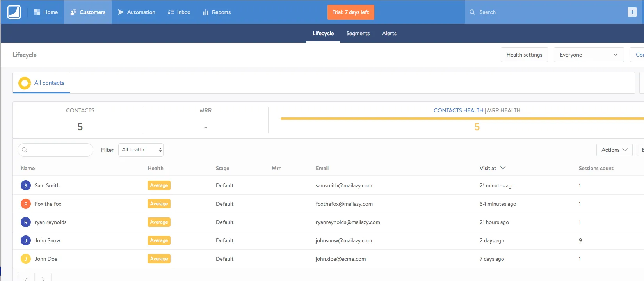Open Sam Smith contact

pos(47,185)
